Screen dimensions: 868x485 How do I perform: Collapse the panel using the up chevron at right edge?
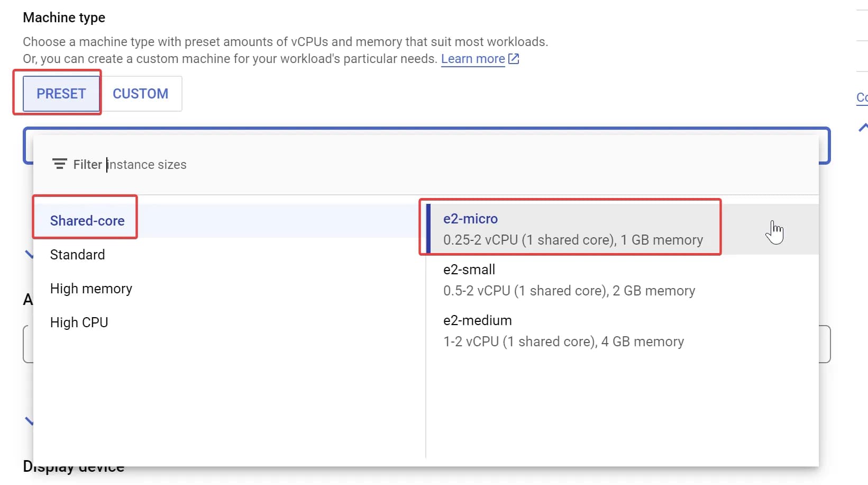[x=863, y=127]
